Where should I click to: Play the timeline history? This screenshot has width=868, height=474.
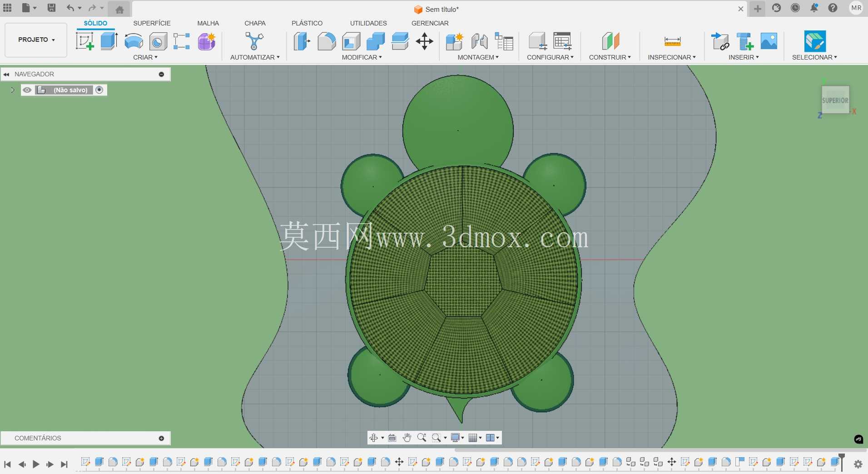pos(36,464)
